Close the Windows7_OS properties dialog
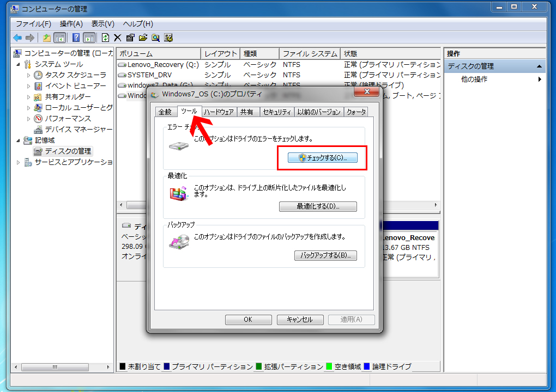The width and height of the screenshot is (556, 392). tap(367, 91)
